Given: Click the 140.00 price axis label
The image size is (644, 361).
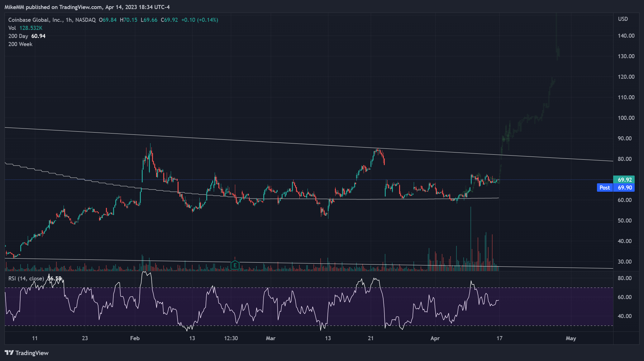Looking at the screenshot, I should click(626, 36).
